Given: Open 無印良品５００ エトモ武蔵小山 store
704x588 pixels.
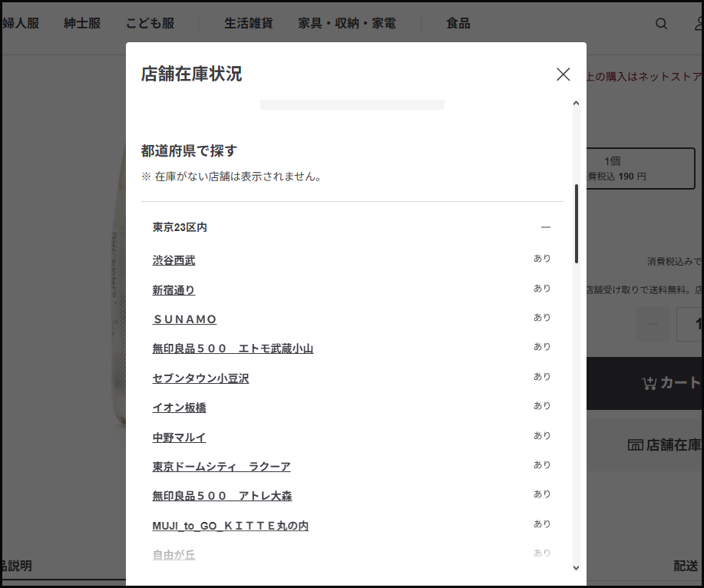Looking at the screenshot, I should pos(233,349).
